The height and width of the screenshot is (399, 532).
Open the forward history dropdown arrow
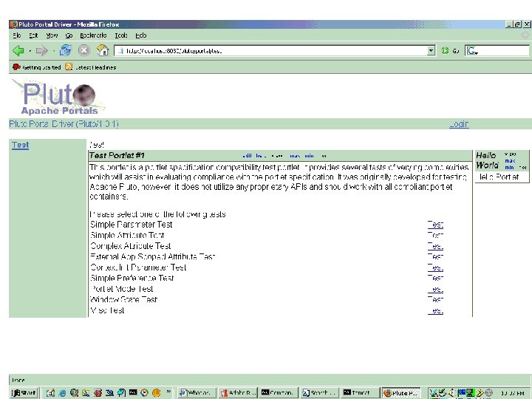[54, 51]
